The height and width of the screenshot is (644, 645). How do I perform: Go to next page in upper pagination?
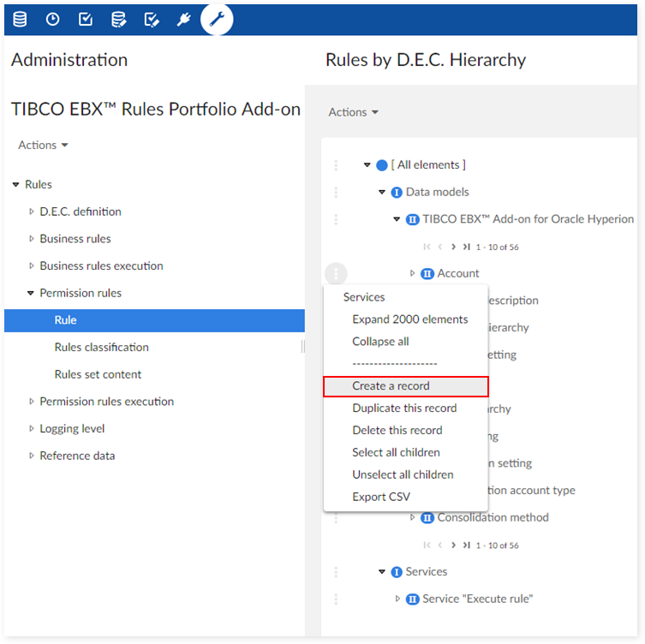(x=453, y=247)
